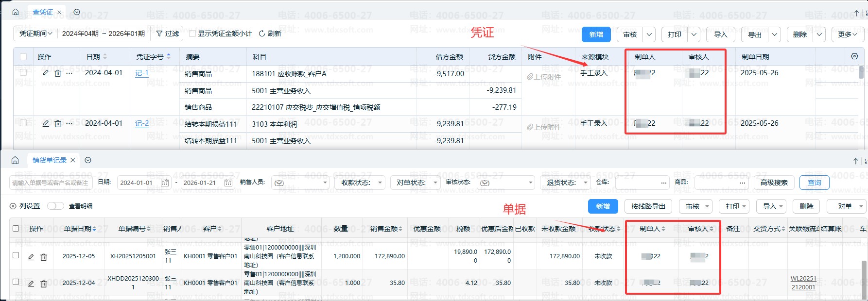This screenshot has height=301, width=868.
Task: Click the order number search input field
Action: click(51, 183)
